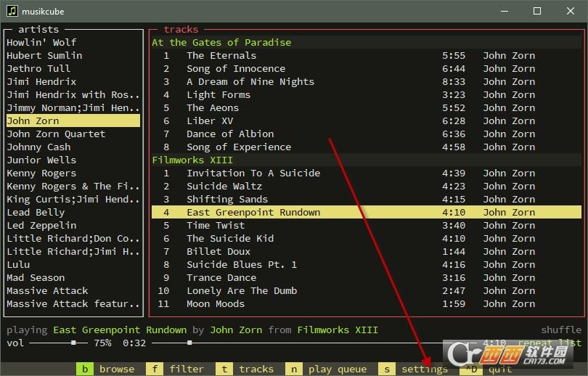Play track Suicide Blues Pt. 1

367,265
